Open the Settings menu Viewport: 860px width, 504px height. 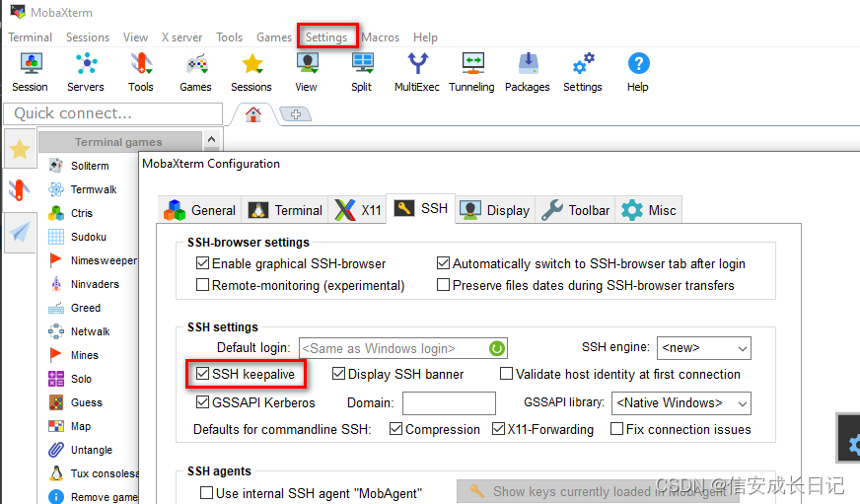(326, 37)
